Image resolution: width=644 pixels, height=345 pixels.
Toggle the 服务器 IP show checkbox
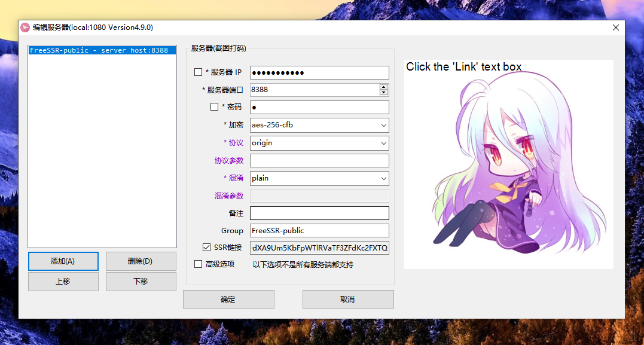pyautogui.click(x=198, y=72)
